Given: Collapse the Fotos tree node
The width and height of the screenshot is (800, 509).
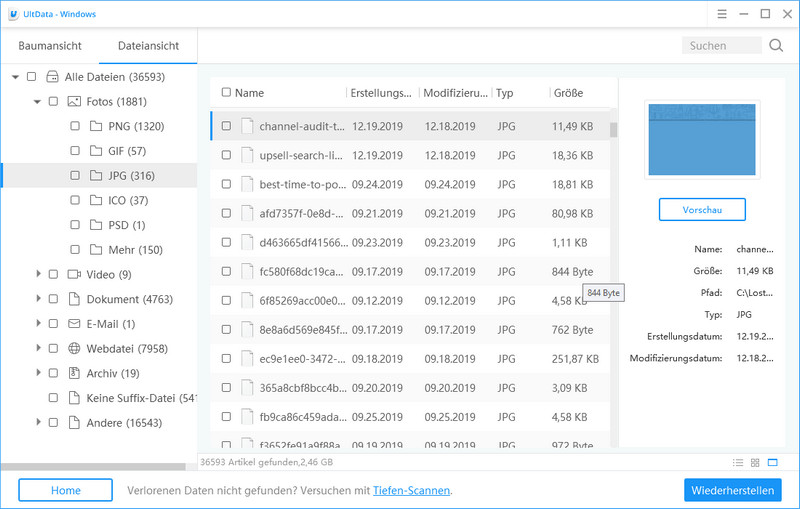Looking at the screenshot, I should 37,101.
